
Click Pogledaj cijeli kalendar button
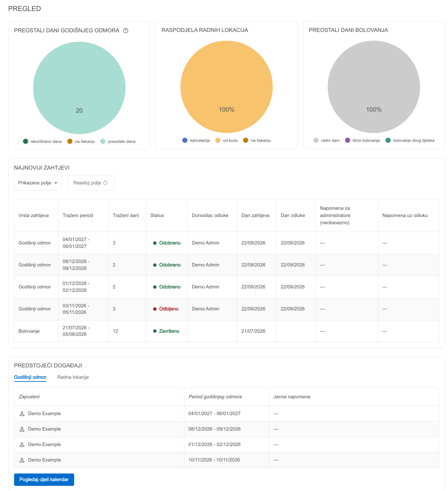pos(44,479)
